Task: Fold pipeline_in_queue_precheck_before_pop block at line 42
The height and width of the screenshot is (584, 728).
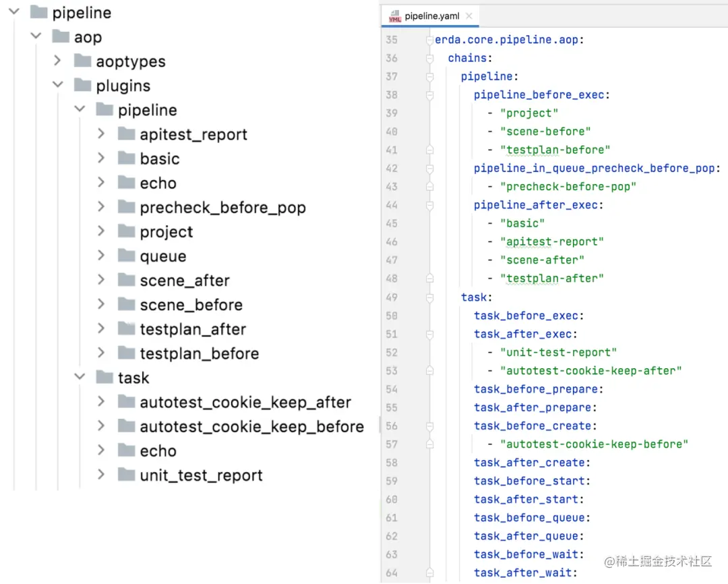Action: (429, 169)
